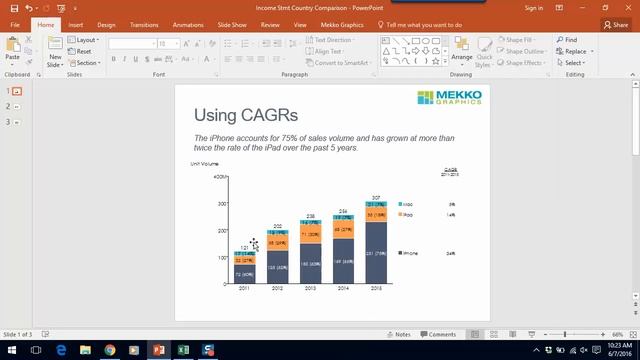The image size is (640, 360).
Task: Click the Save icon in quick access toolbar
Action: click(x=14, y=8)
